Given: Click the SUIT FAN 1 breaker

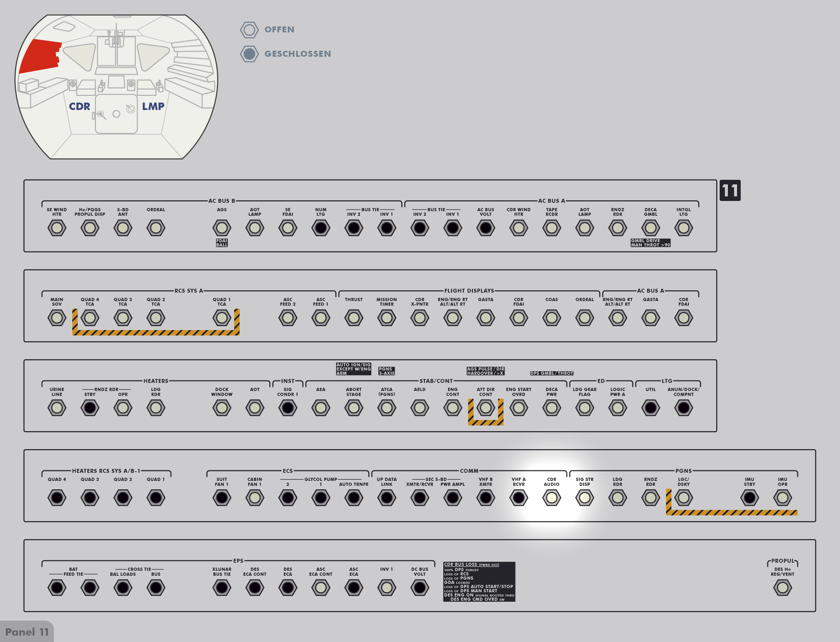Looking at the screenshot, I should (222, 497).
